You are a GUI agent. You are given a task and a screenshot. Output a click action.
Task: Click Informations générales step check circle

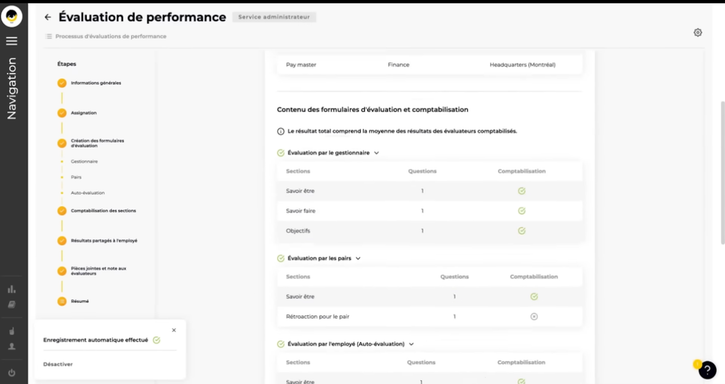62,83
